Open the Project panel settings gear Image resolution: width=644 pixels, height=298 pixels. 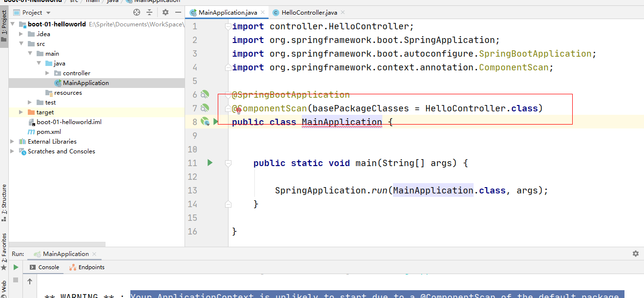[x=165, y=12]
